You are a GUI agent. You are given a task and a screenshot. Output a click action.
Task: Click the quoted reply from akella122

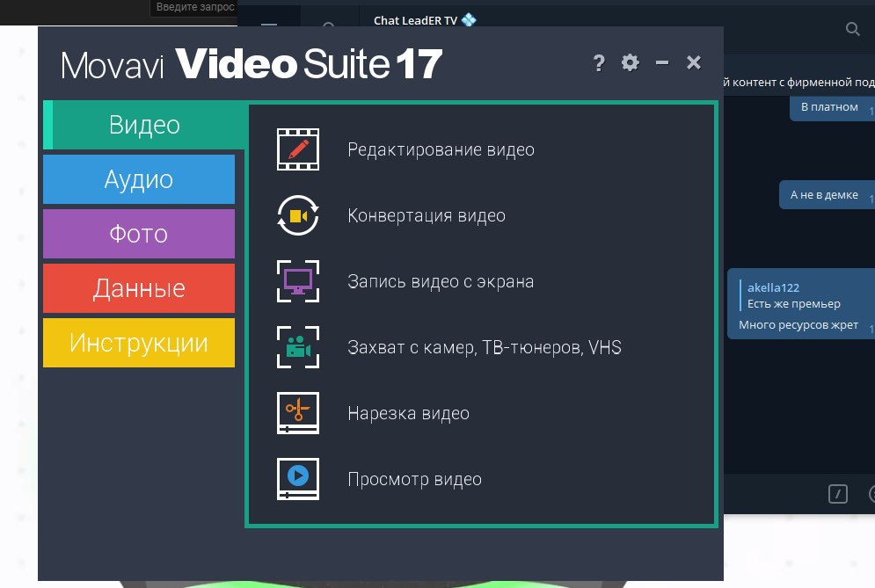[x=793, y=295]
